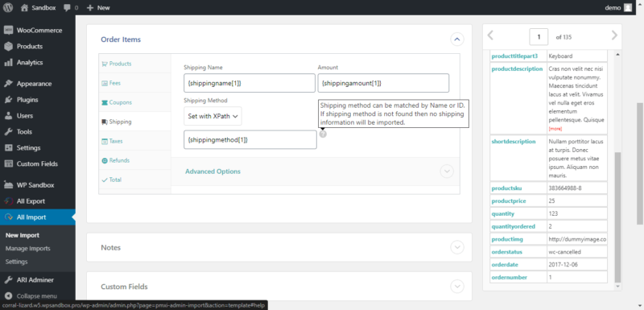Click the Settings sidebar icon

click(x=8, y=148)
